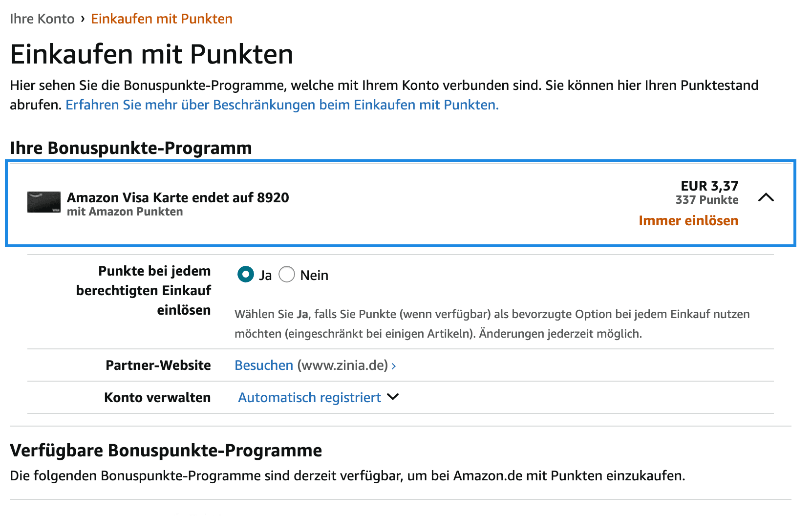The height and width of the screenshot is (516, 812).
Task: Click the "Partner-Website" row label
Action: pos(158,365)
